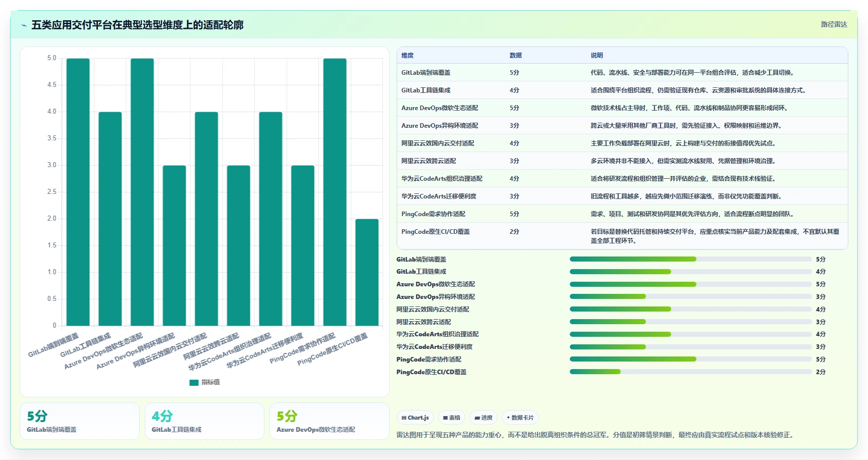This screenshot has height=460, width=868.
Task: Click the 说明 table column header
Action: coord(596,56)
